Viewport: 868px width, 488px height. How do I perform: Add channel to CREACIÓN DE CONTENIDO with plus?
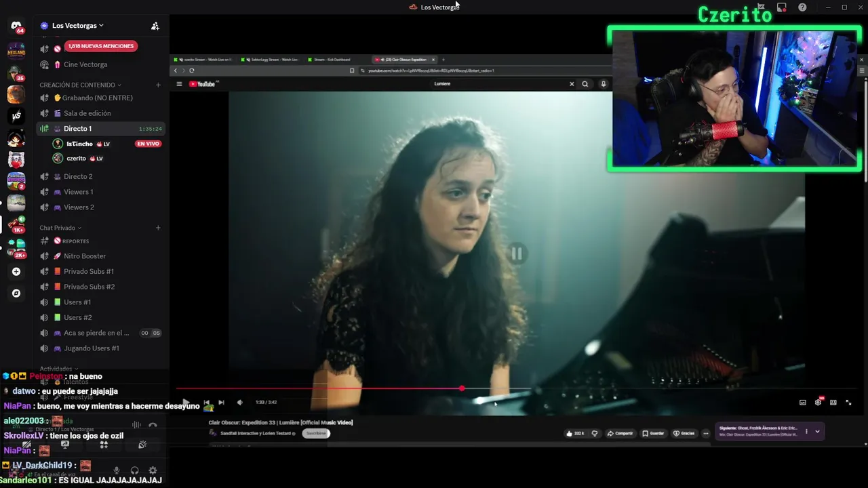tap(158, 85)
